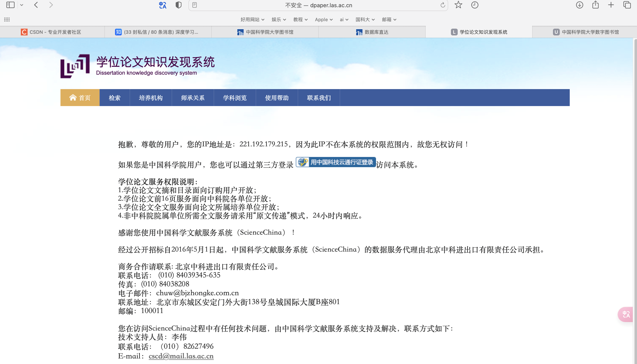
Task: Switch to the 中国科学院大学数字图书馆 tab
Action: coord(585,32)
